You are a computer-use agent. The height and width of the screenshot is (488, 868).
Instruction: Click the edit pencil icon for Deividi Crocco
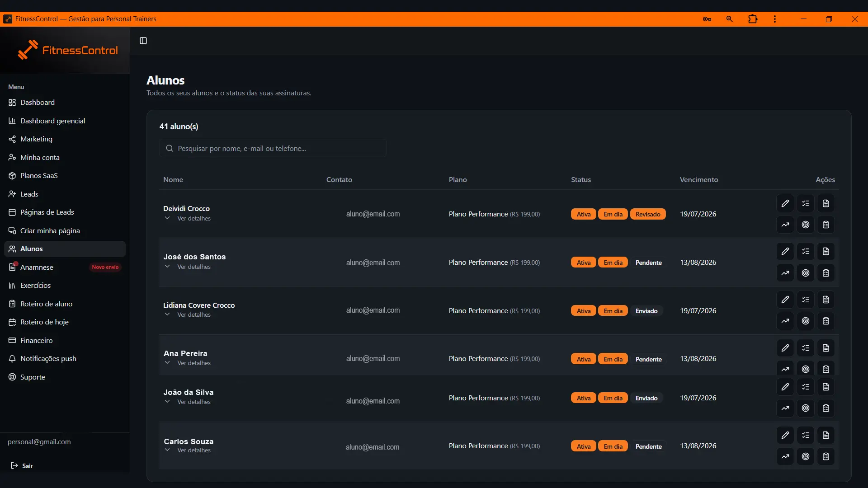pos(785,203)
